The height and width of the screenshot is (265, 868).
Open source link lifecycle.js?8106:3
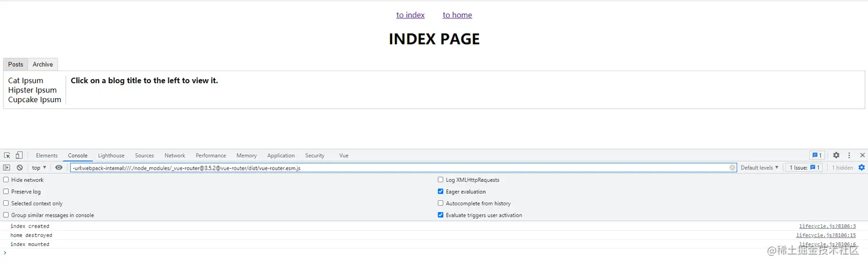pyautogui.click(x=827, y=227)
